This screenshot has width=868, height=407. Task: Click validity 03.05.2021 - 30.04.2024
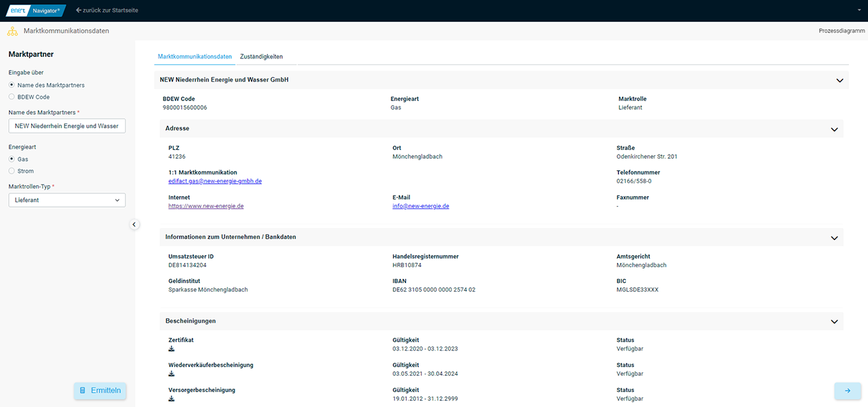pyautogui.click(x=425, y=374)
